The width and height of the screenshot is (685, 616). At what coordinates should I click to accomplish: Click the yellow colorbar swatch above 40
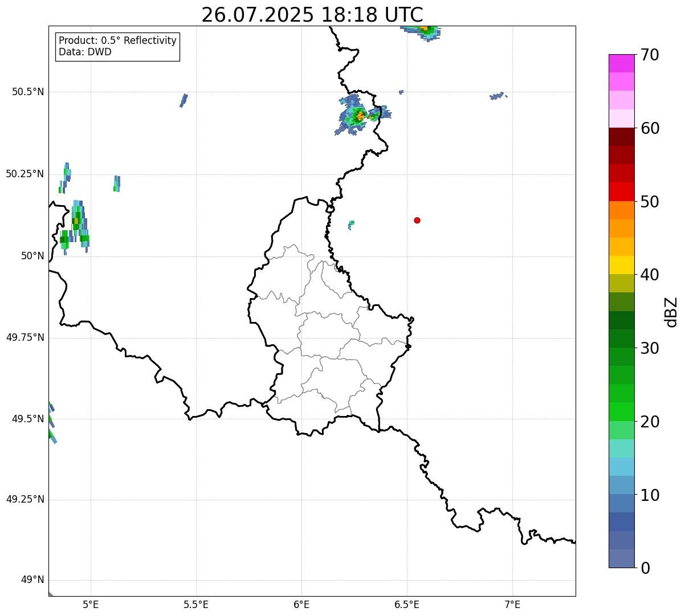[x=621, y=265]
